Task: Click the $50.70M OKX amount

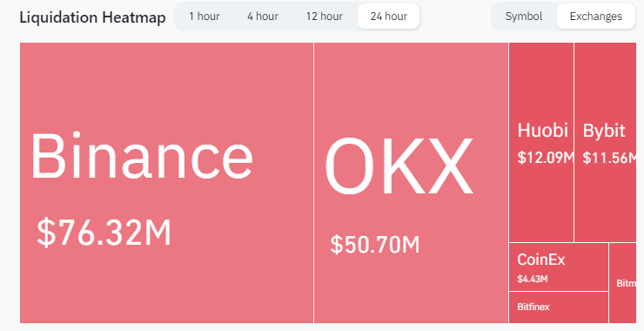Action: point(375,244)
